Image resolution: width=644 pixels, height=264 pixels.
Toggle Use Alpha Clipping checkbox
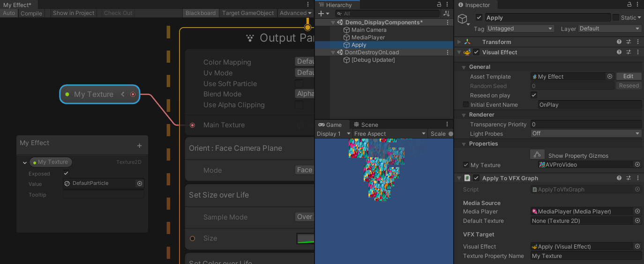[x=299, y=105]
